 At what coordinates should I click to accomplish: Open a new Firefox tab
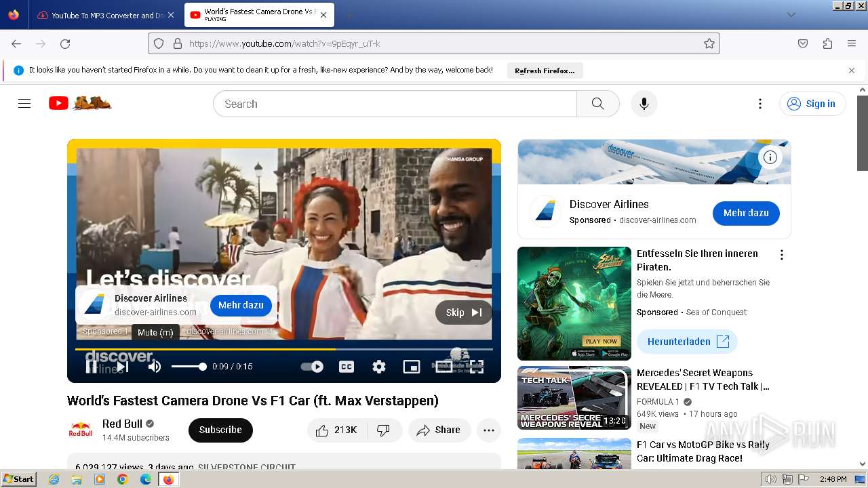(x=349, y=15)
